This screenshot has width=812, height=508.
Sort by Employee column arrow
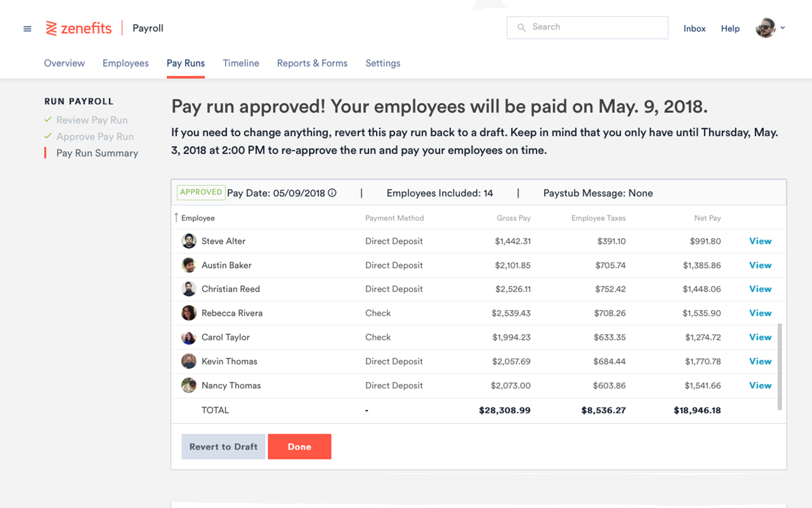coord(176,217)
